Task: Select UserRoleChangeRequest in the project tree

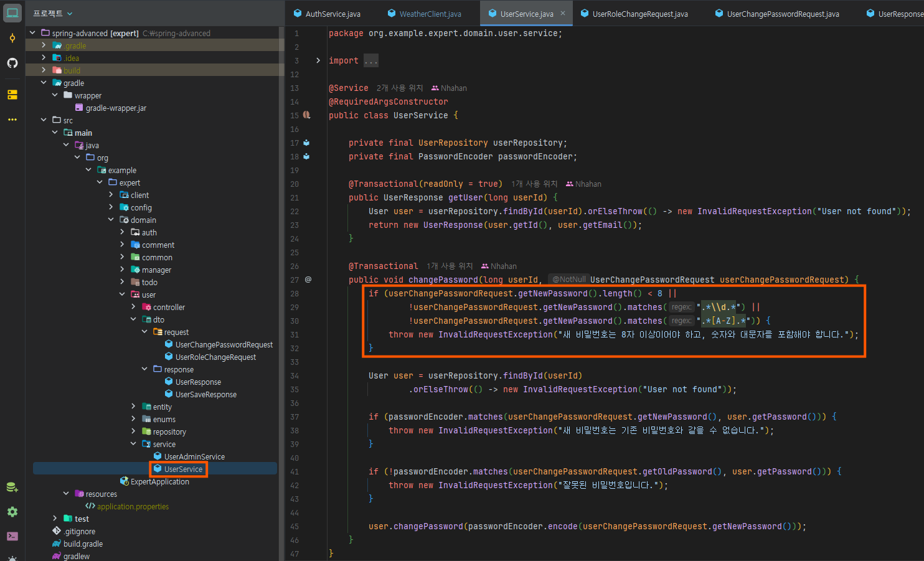Action: point(215,357)
